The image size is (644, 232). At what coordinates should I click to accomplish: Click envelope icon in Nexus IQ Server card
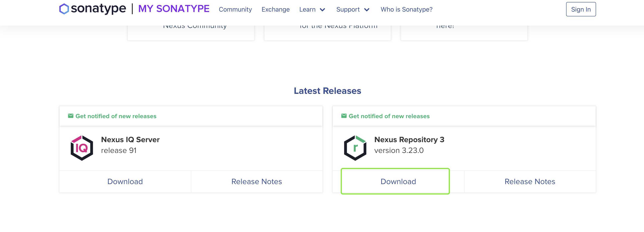(x=71, y=116)
